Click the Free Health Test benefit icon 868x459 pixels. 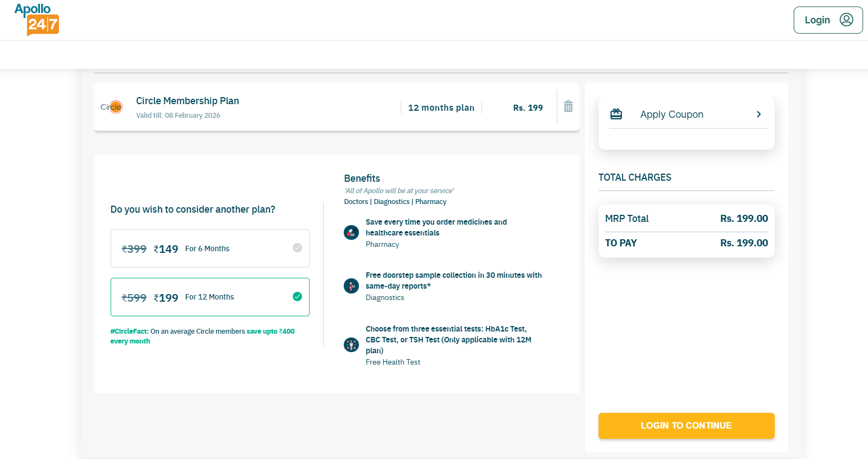[x=351, y=345]
